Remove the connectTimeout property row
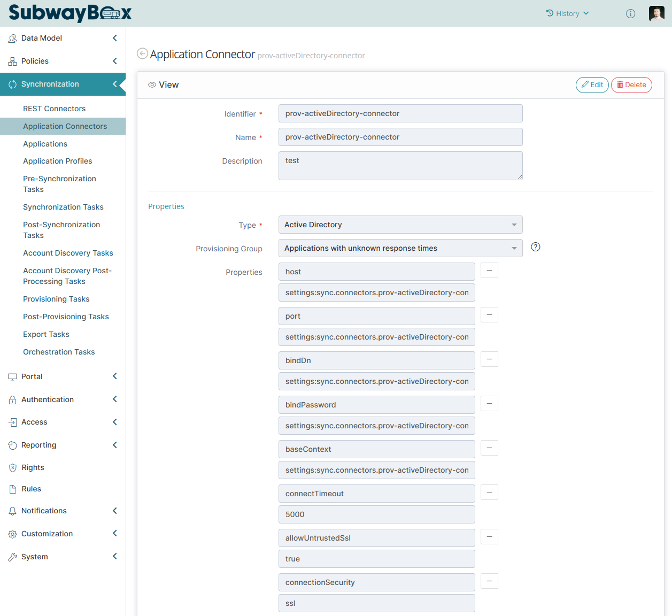The width and height of the screenshot is (672, 616). 489,492
